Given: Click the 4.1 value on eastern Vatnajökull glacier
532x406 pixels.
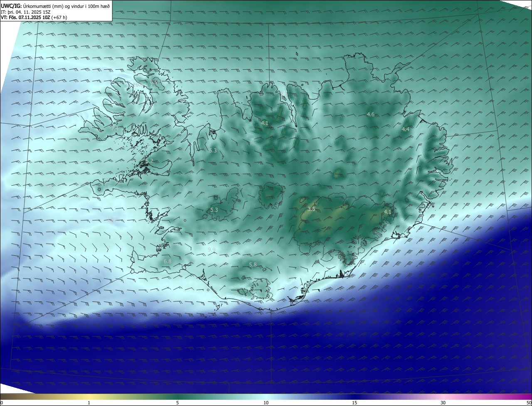Looking at the screenshot, I should tap(388, 212).
